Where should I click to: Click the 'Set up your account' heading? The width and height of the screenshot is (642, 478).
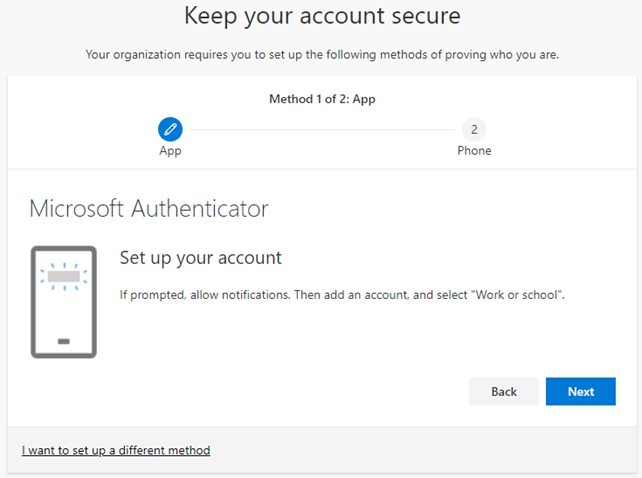click(200, 258)
